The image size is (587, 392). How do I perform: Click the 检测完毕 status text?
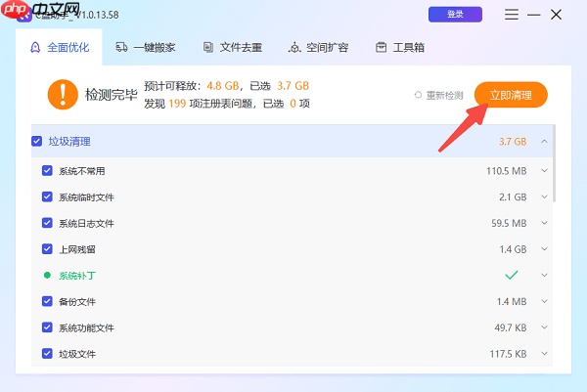pos(112,95)
